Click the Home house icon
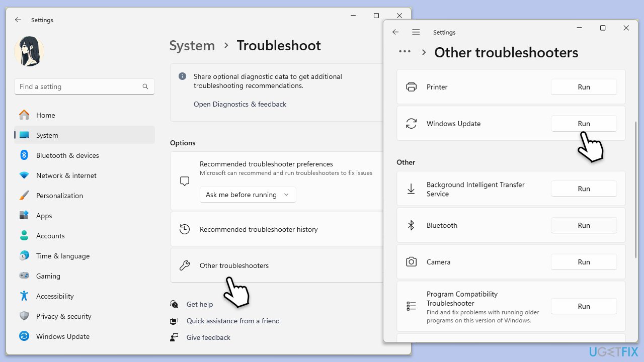The width and height of the screenshot is (644, 362). pyautogui.click(x=24, y=115)
